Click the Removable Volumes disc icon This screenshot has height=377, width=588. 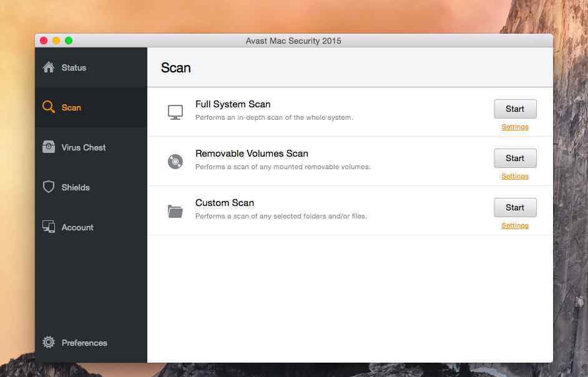175,162
